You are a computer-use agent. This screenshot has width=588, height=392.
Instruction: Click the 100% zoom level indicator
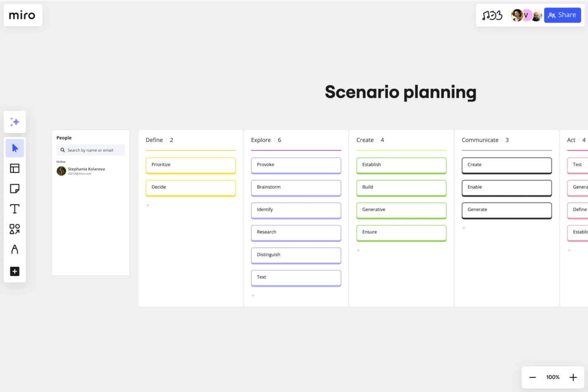tap(553, 377)
